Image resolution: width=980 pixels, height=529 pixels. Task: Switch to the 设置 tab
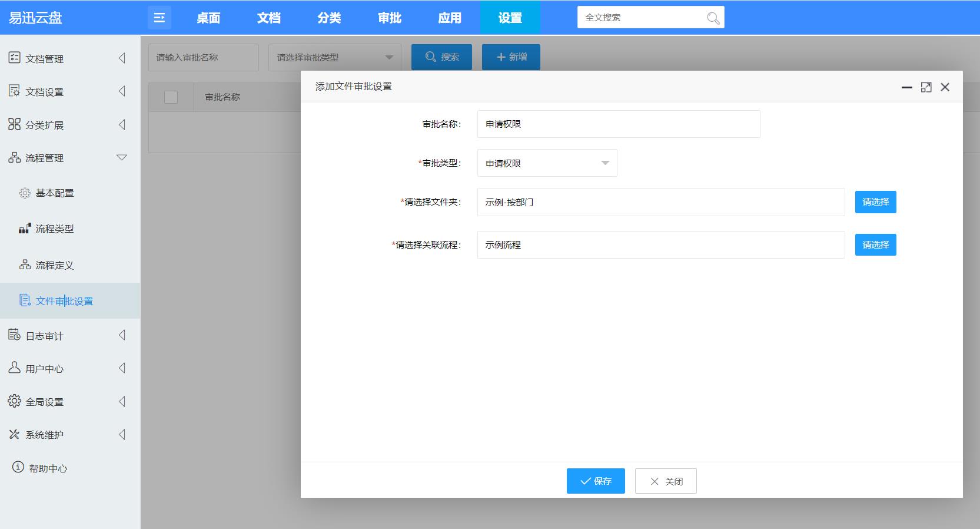pyautogui.click(x=510, y=18)
